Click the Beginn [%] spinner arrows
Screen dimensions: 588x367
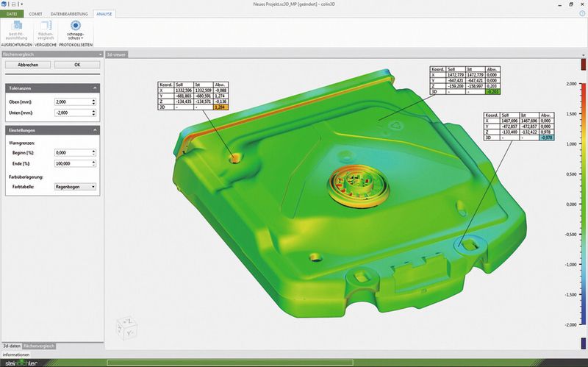point(94,153)
